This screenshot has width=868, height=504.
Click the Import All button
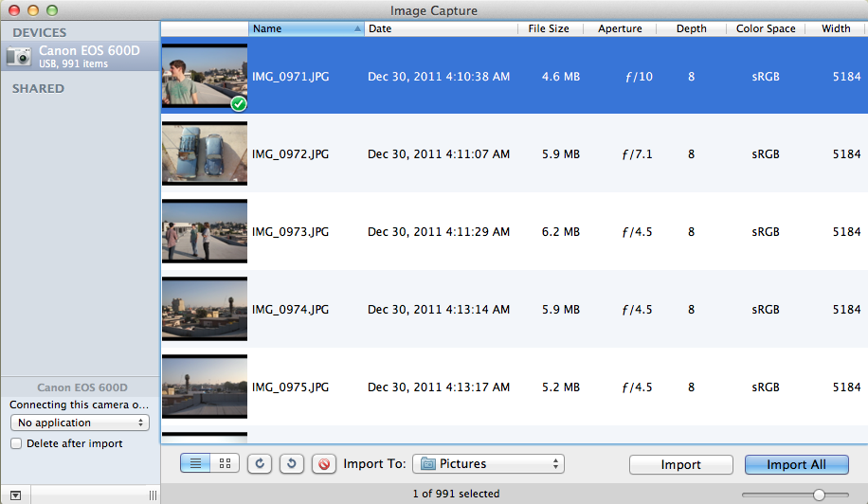pyautogui.click(x=796, y=464)
